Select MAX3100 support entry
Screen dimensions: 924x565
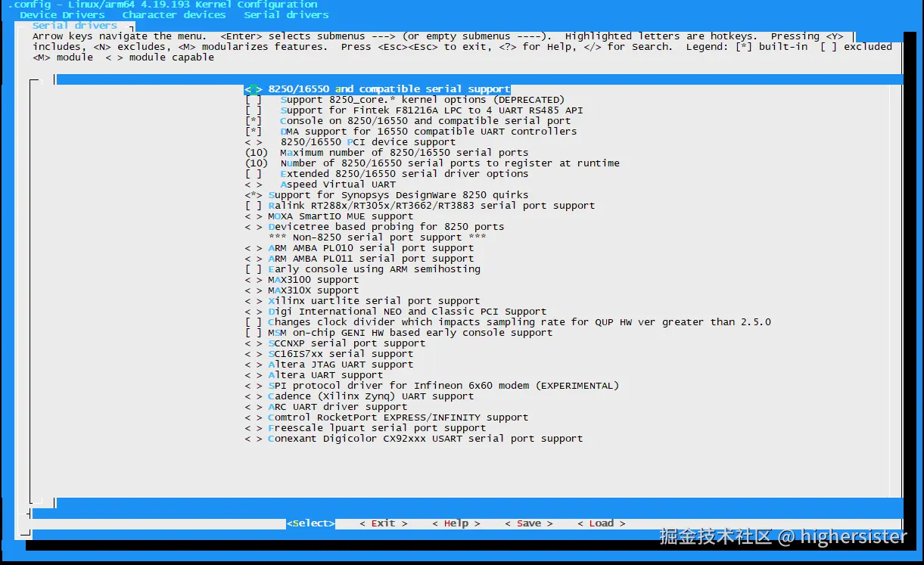301,280
